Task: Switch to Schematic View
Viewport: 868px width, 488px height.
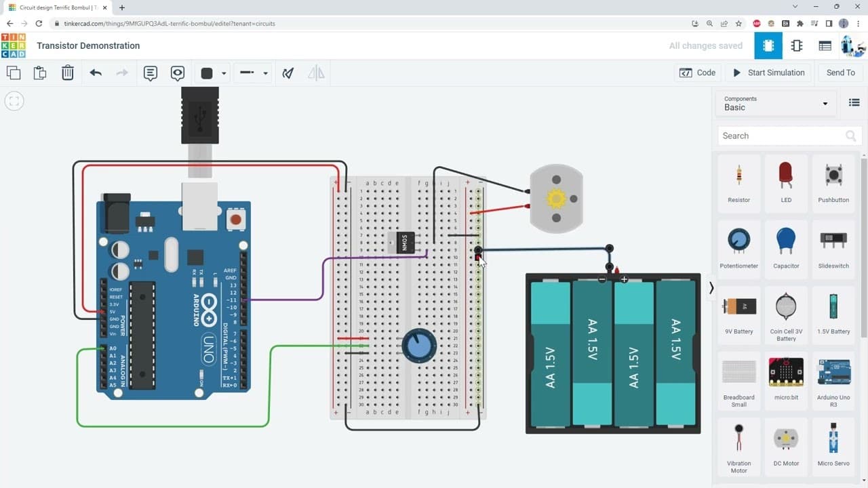Action: 797,45
